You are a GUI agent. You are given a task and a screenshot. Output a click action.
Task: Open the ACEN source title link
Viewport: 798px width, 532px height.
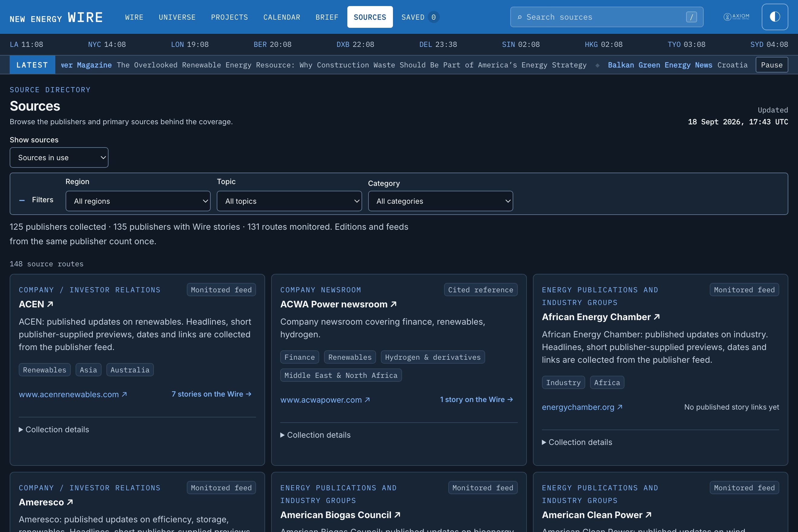coord(36,304)
